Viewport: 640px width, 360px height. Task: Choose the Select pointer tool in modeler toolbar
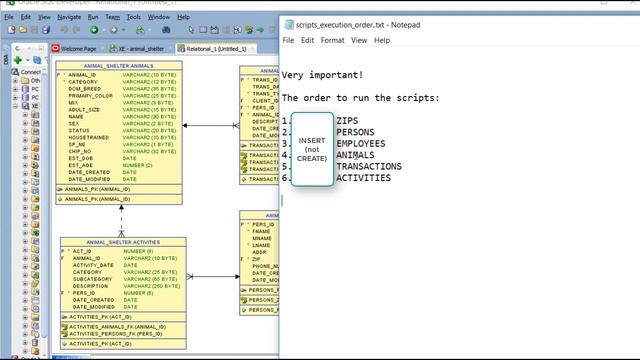click(191, 30)
